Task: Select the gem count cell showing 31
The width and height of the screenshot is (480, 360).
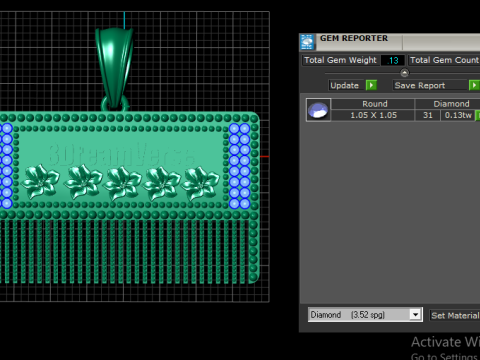Action: (428, 115)
